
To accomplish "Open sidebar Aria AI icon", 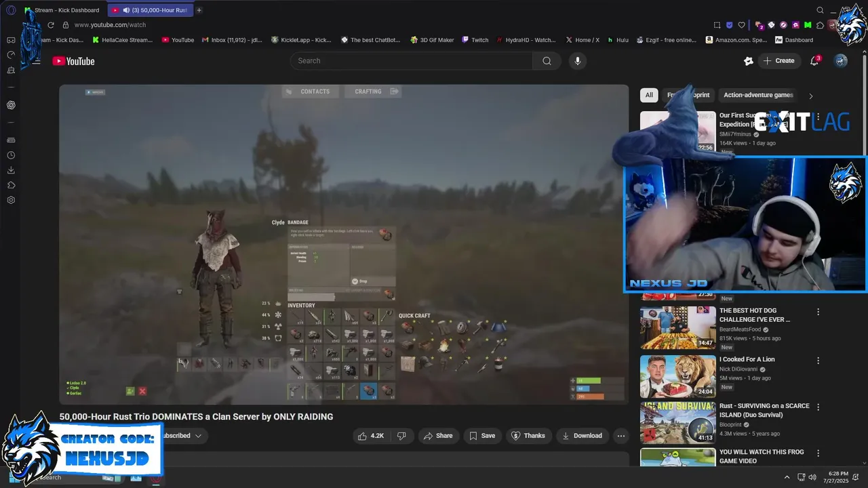I will [x=11, y=105].
